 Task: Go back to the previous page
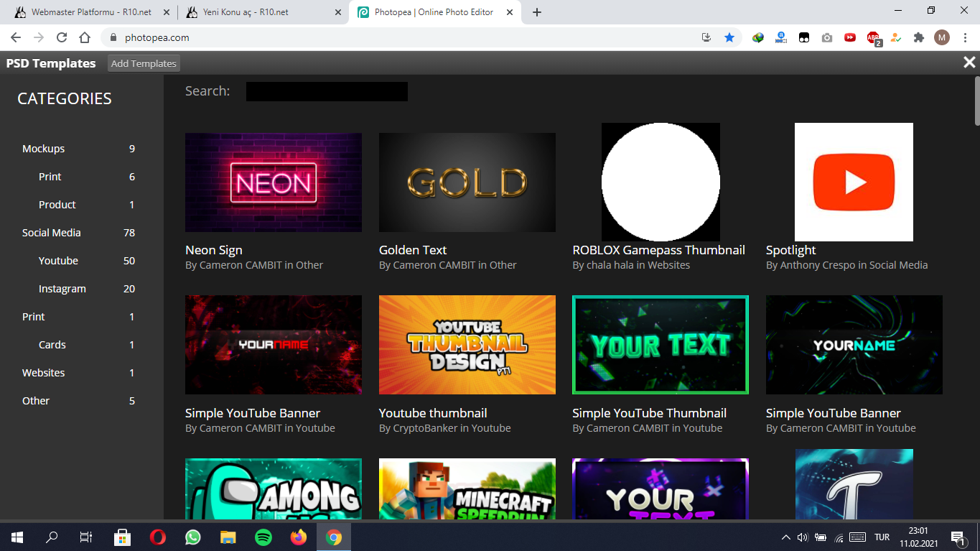[16, 37]
